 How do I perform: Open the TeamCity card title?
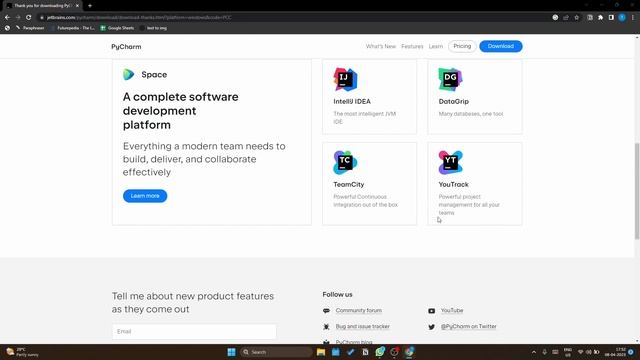tap(349, 184)
